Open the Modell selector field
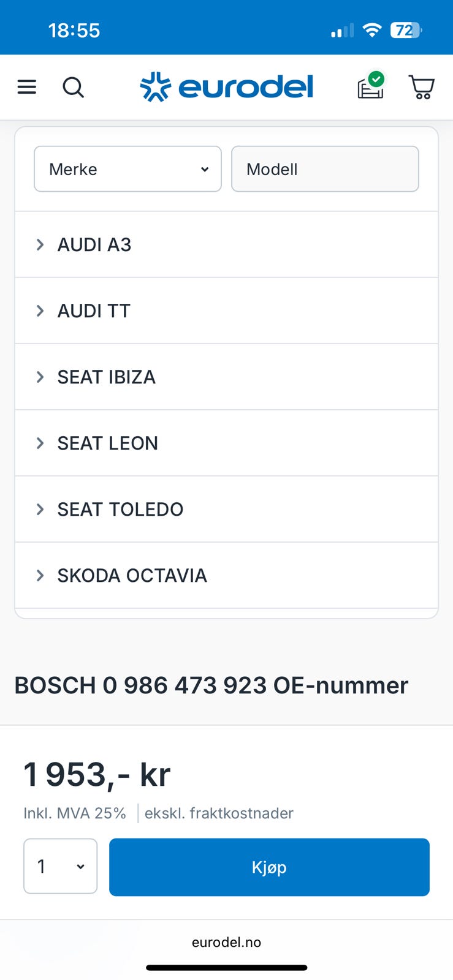453x980 pixels. 325,169
